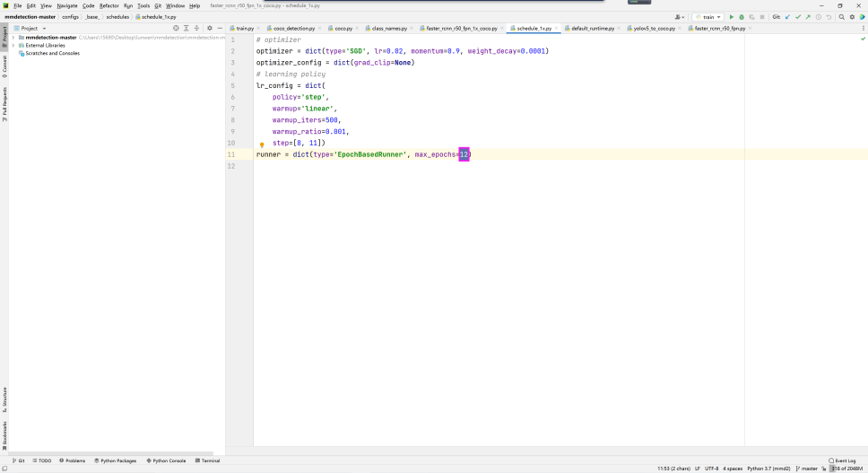
Task: Open the master branch selector
Action: [x=806, y=469]
